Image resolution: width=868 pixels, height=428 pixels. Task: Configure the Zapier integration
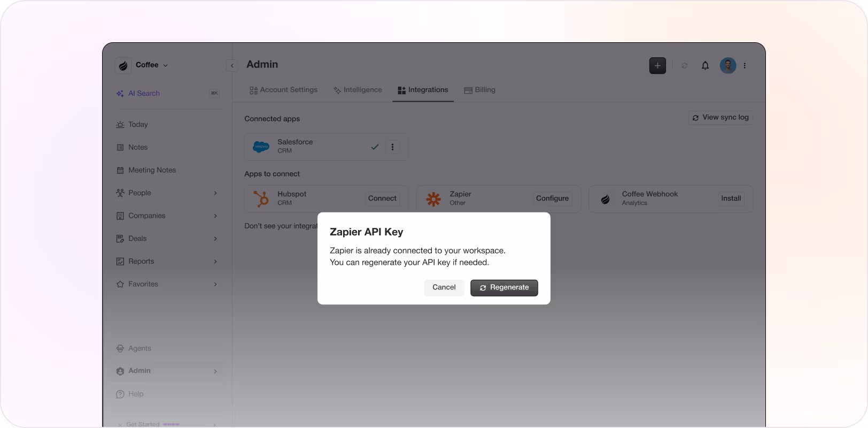(x=552, y=198)
